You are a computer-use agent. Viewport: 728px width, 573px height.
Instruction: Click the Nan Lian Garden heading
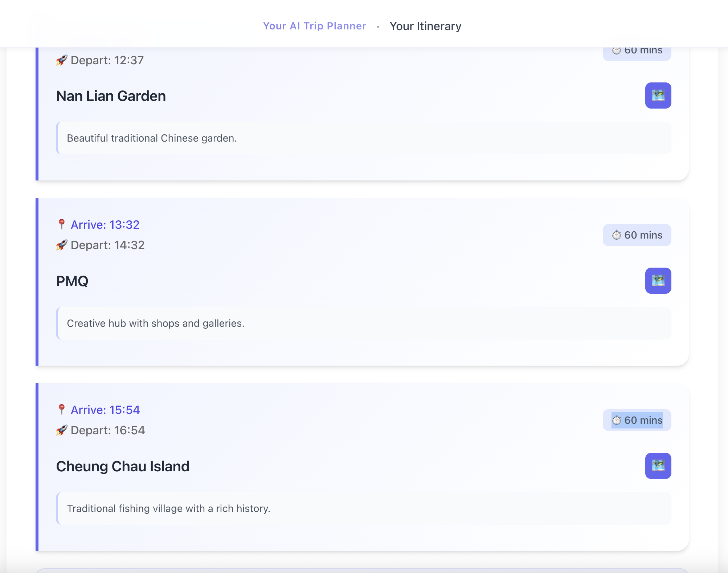[111, 96]
